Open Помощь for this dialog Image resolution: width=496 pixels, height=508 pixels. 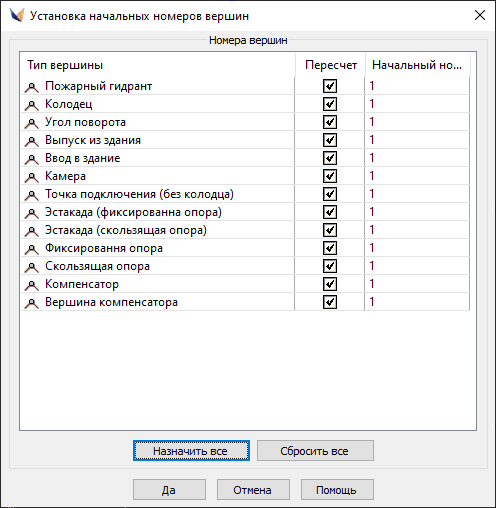click(x=337, y=490)
